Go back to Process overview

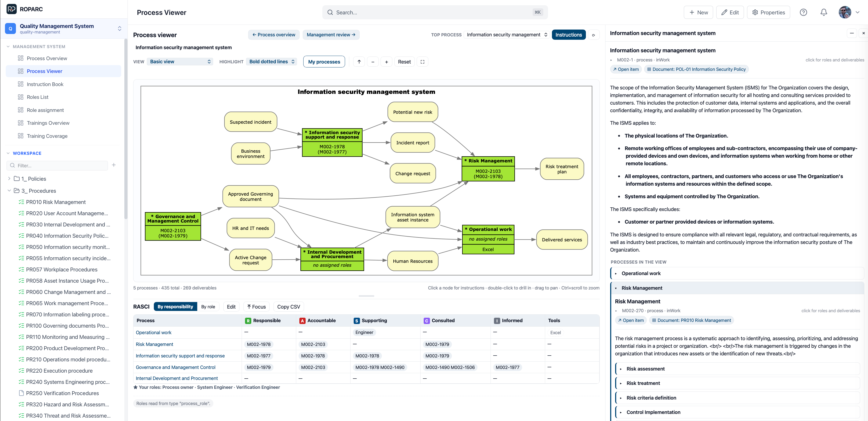coord(273,35)
